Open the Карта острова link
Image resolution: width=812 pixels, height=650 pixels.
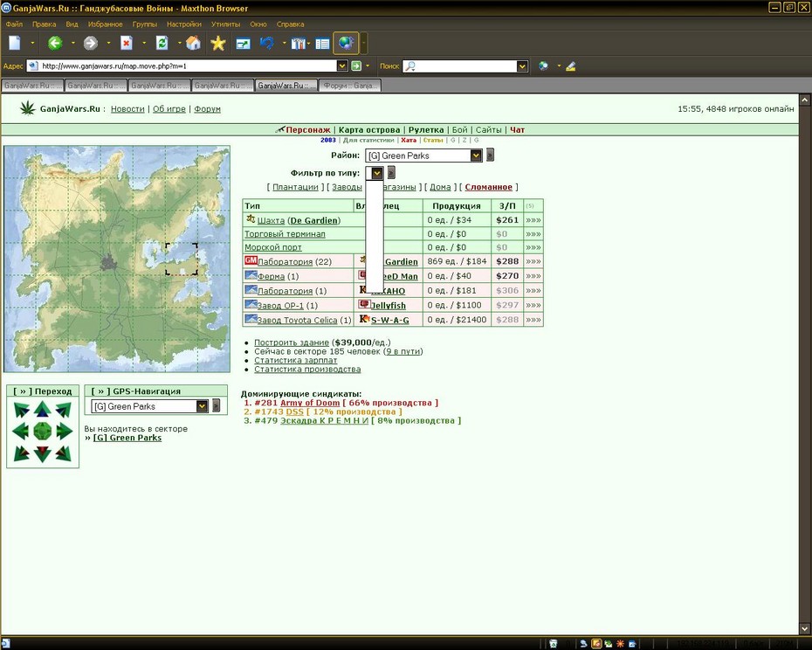point(369,129)
